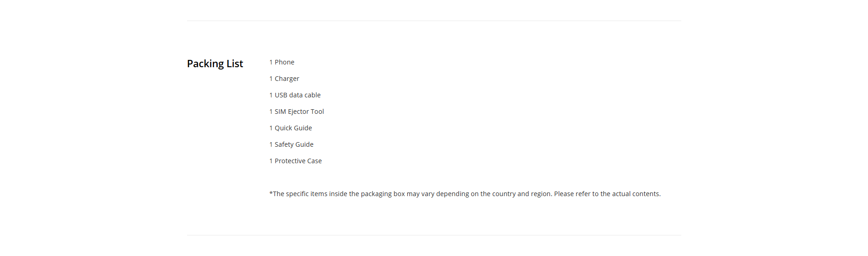Image resolution: width=868 pixels, height=256 pixels.
Task: Click the quantity "1" before Phone
Action: (x=271, y=62)
